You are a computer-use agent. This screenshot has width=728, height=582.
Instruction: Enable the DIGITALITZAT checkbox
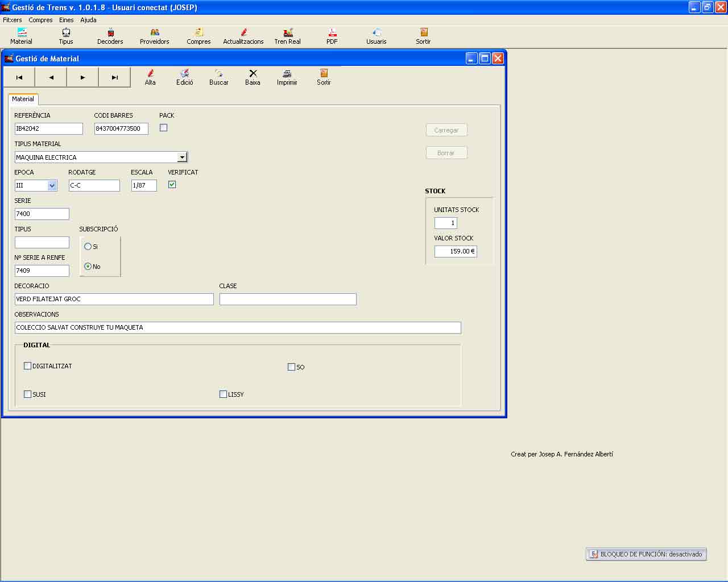27,366
